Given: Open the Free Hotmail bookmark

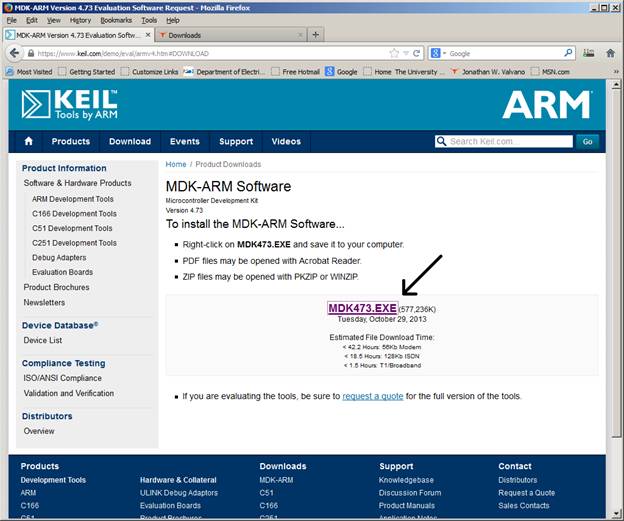Looking at the screenshot, I should click(296, 72).
